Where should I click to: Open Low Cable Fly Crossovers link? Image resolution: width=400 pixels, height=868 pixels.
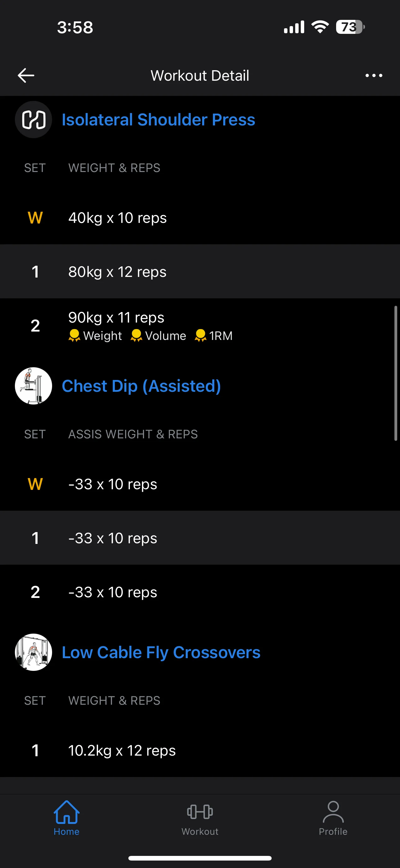161,652
